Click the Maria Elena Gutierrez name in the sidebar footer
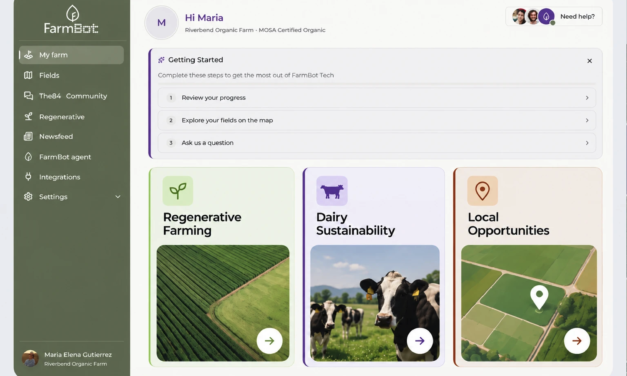 78,354
